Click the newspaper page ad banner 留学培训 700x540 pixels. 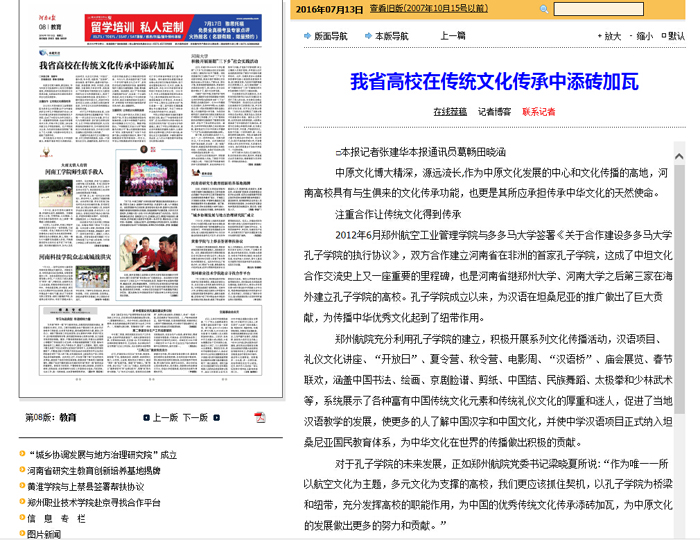[x=173, y=28]
